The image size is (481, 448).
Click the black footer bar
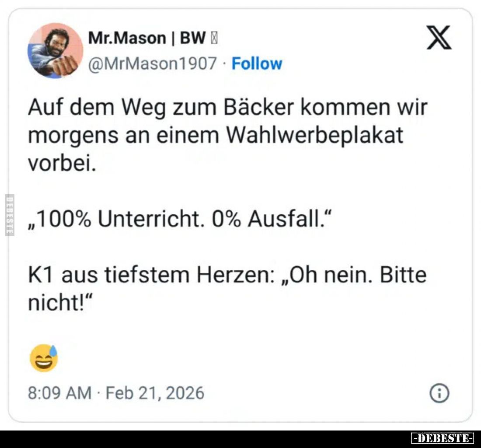click(240, 439)
